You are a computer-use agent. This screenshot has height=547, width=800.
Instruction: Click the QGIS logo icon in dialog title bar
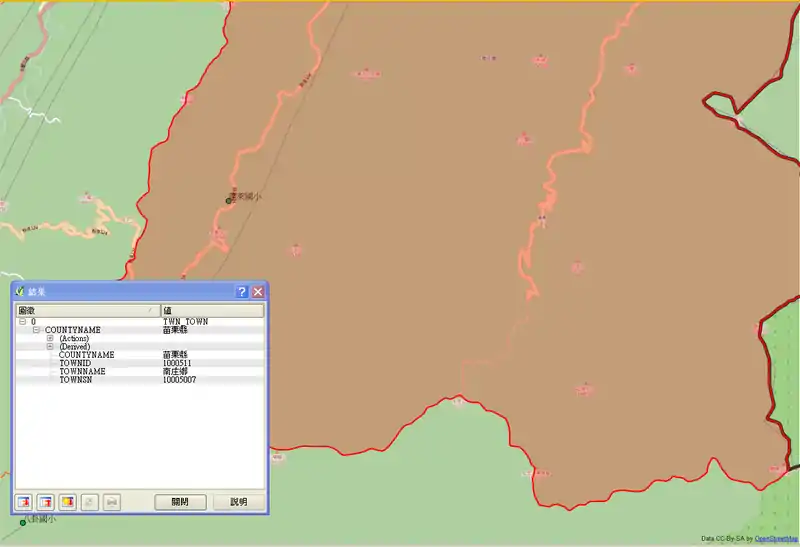pyautogui.click(x=20, y=292)
